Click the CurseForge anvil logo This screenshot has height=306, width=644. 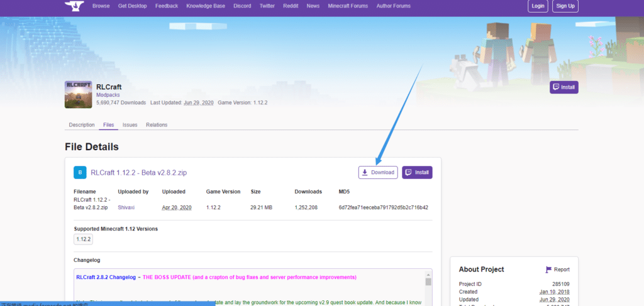point(74,6)
